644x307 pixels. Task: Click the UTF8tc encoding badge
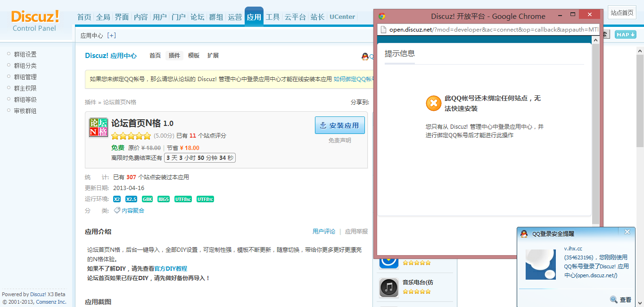pyautogui.click(x=205, y=199)
